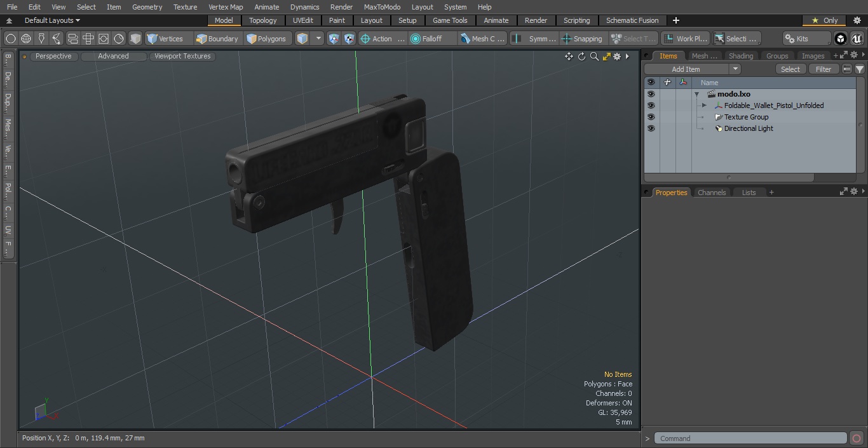Click the eye column header
This screenshot has width=868, height=448.
[x=651, y=83]
